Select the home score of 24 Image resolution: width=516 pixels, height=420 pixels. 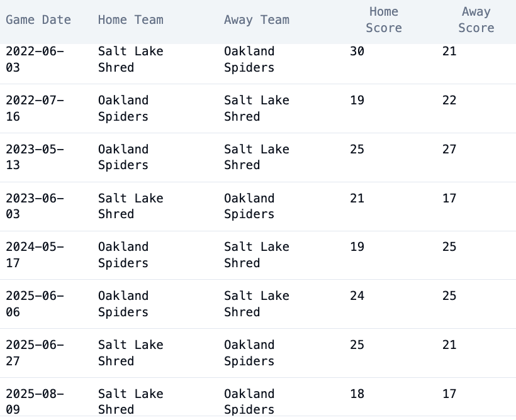click(x=357, y=296)
